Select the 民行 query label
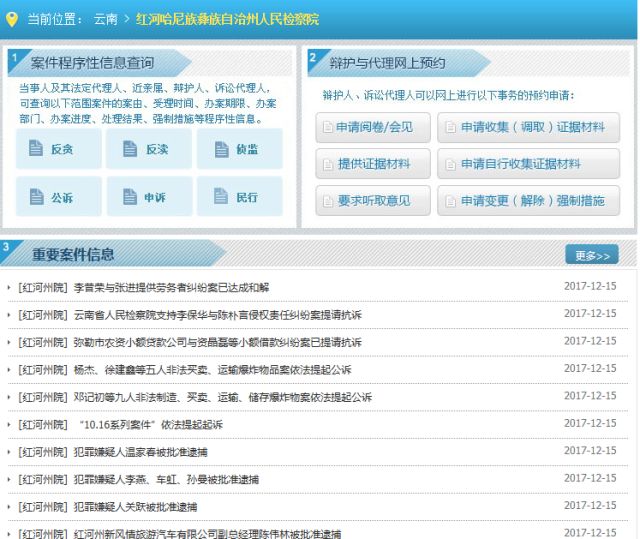 247,198
